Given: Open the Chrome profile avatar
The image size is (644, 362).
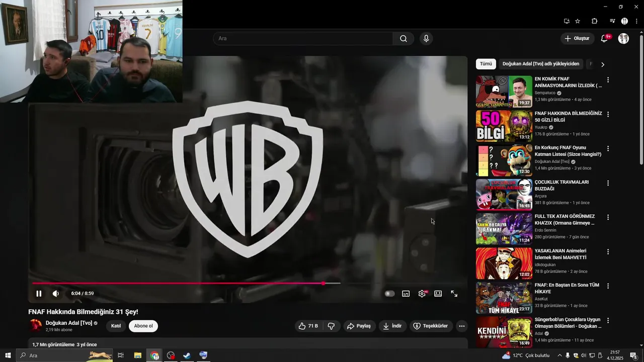Looking at the screenshot, I should tap(624, 21).
